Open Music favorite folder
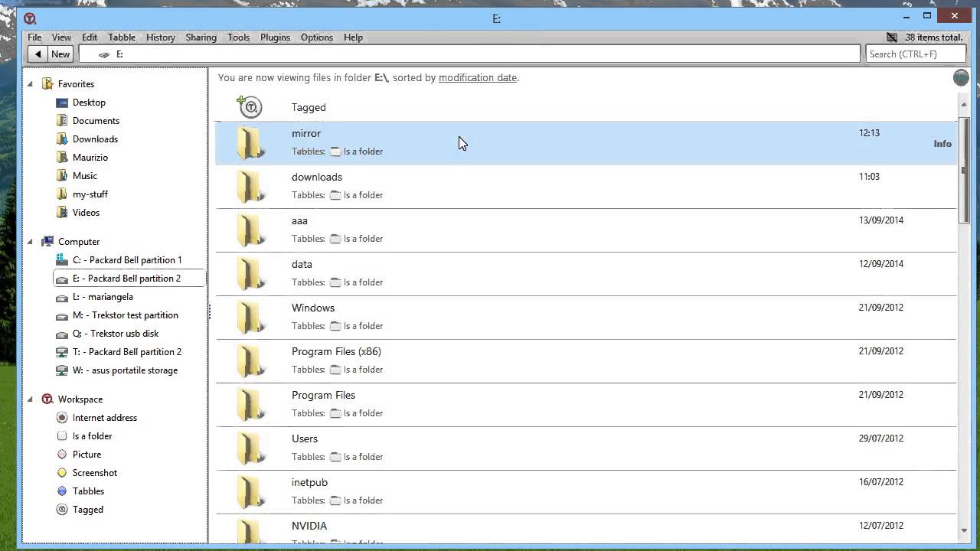This screenshot has height=551, width=980. click(77, 175)
